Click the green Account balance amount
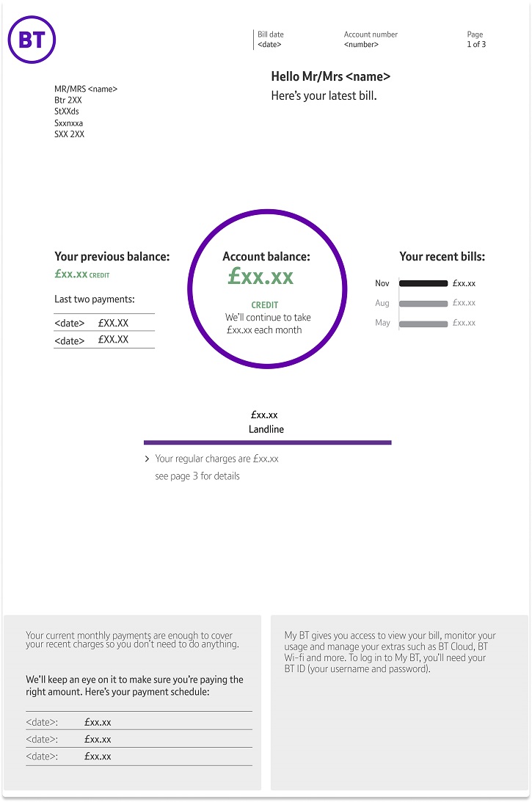 tap(260, 277)
